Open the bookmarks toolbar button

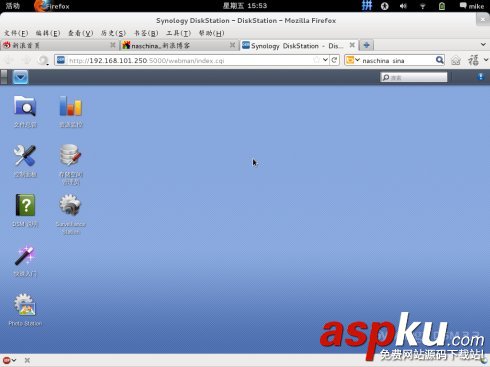coord(473,60)
